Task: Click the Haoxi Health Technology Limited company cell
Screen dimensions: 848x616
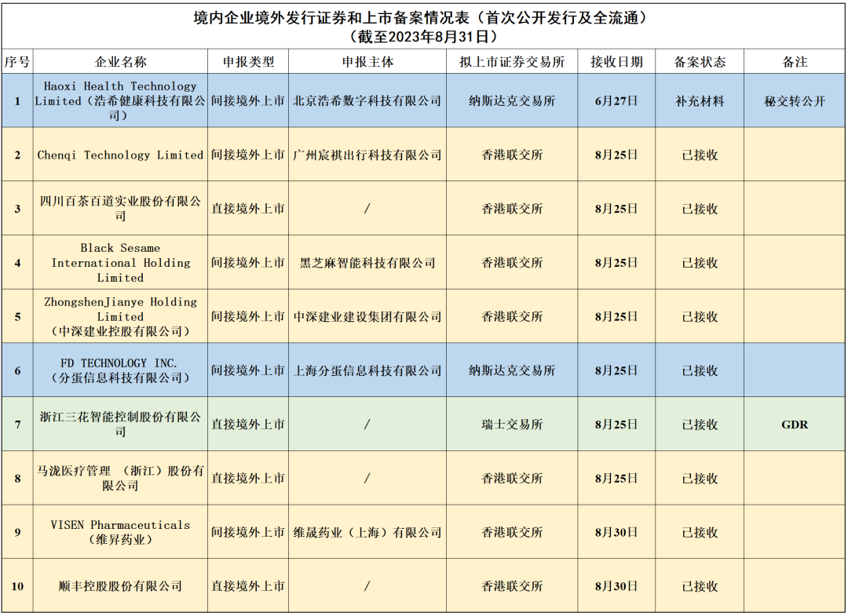Action: pos(120,100)
